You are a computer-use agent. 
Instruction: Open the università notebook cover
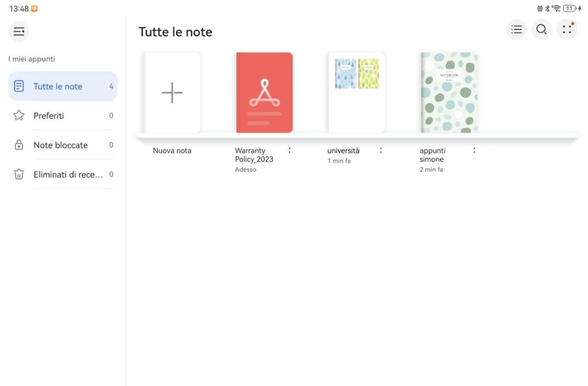357,93
